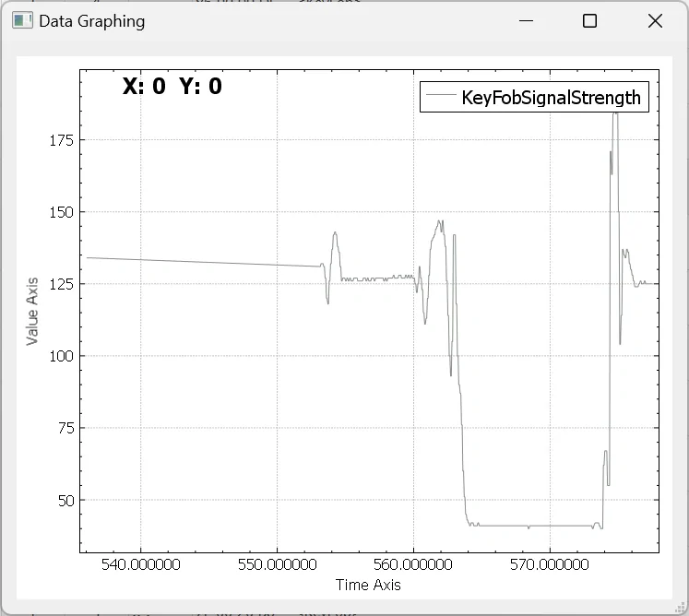Image resolution: width=689 pixels, height=616 pixels.
Task: Click the window resize grip in corner
Action: [x=680, y=607]
